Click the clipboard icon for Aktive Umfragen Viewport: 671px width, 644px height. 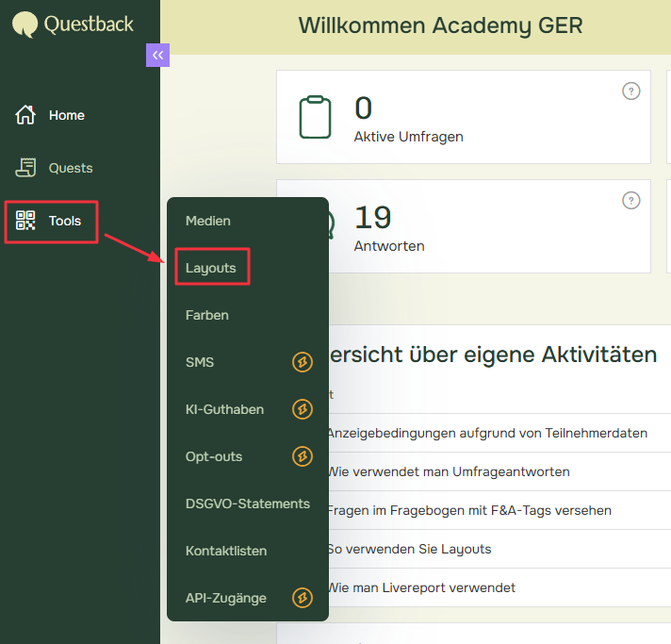click(x=315, y=117)
